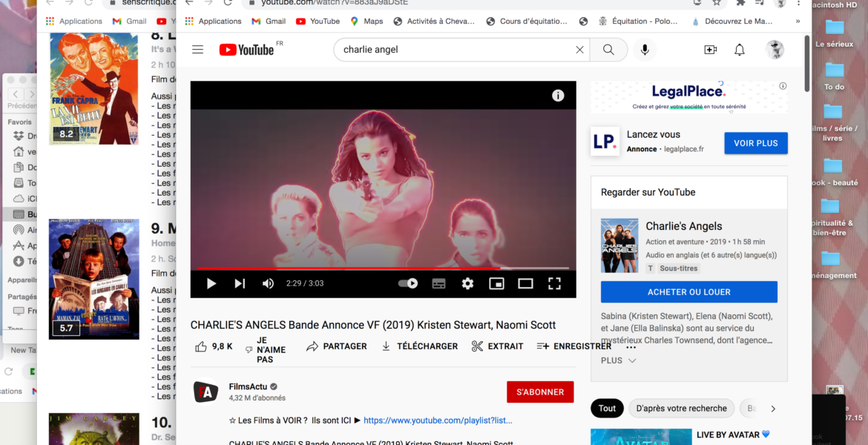
Task: Click the JE N'AIME PAS dislike button
Action: 266,349
